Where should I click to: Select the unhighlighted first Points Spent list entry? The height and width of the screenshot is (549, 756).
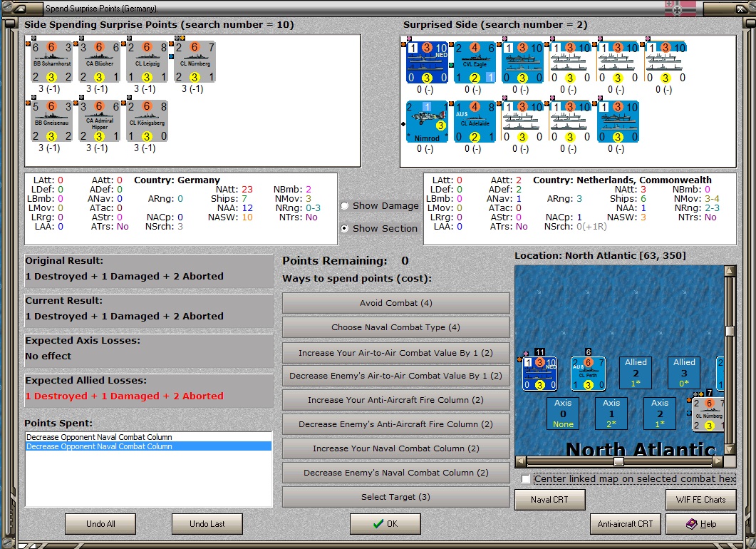(148, 437)
